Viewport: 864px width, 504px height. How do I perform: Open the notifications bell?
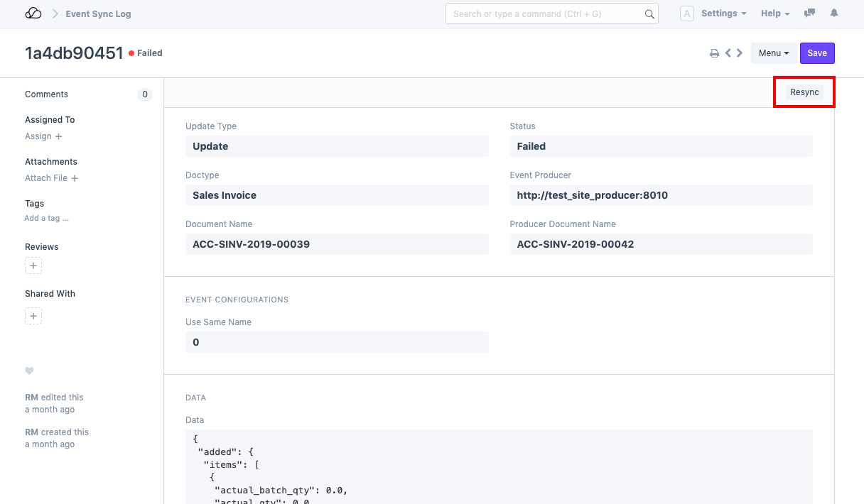(x=834, y=13)
